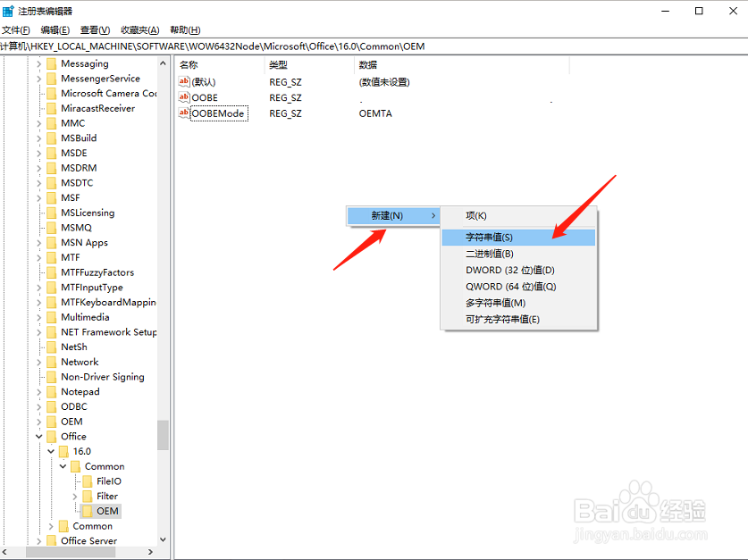This screenshot has height=560, width=748.
Task: Choose DWORD (32 位)值 from the submenu
Action: [500, 270]
